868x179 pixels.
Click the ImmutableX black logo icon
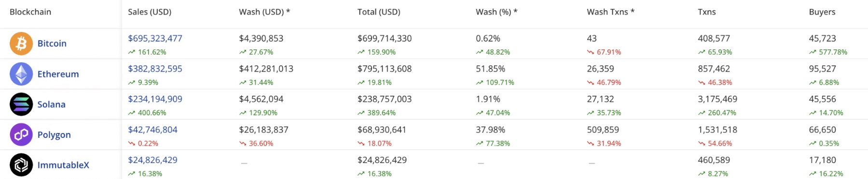(x=21, y=165)
